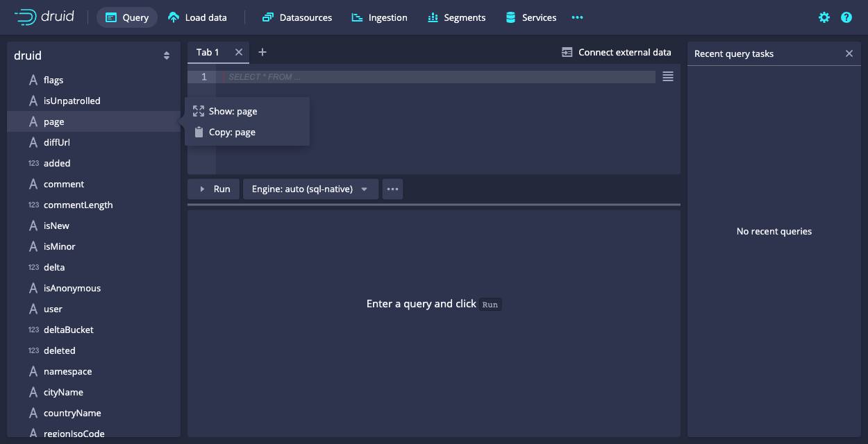The width and height of the screenshot is (868, 444).
Task: Click the Query icon in top navigation
Action: (111, 17)
